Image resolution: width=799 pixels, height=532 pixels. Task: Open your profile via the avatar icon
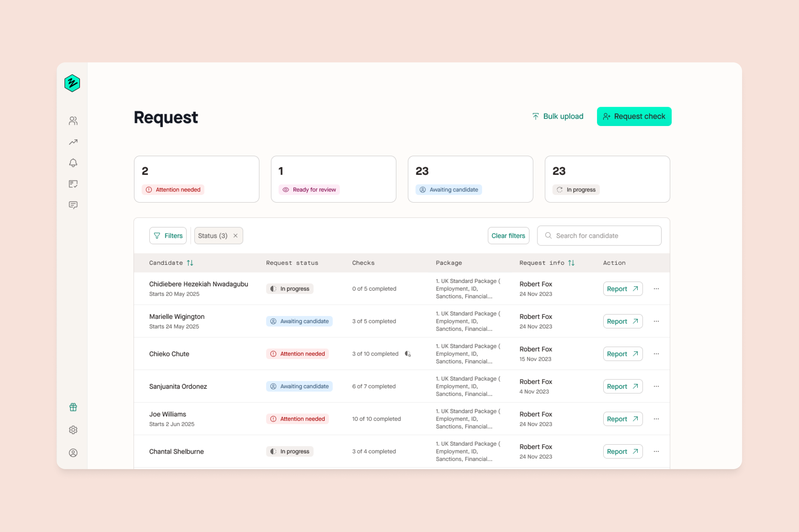click(73, 452)
